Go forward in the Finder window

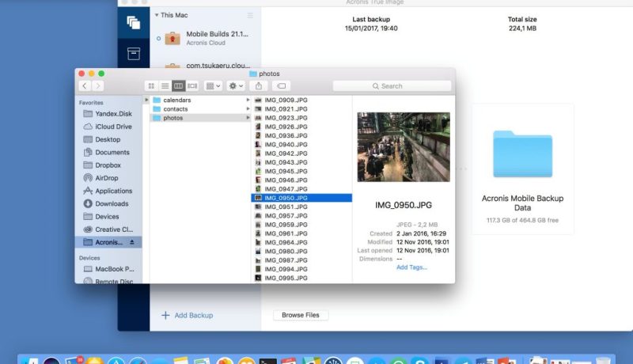(97, 86)
